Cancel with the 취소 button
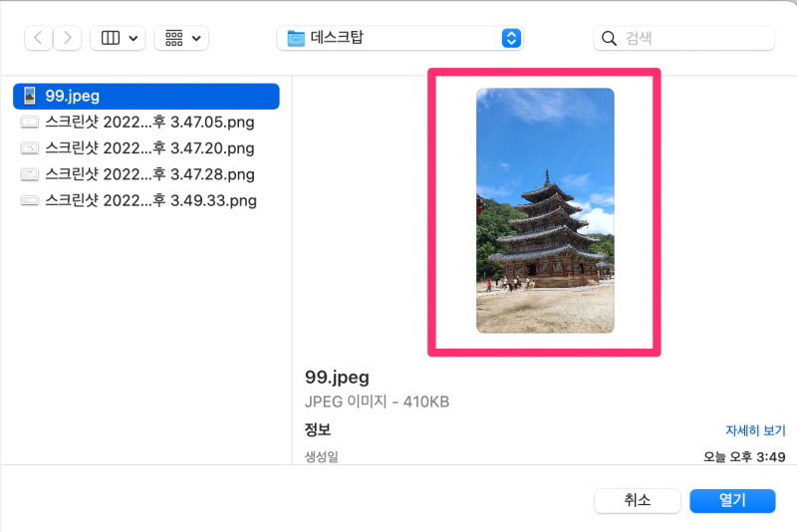 (x=638, y=501)
